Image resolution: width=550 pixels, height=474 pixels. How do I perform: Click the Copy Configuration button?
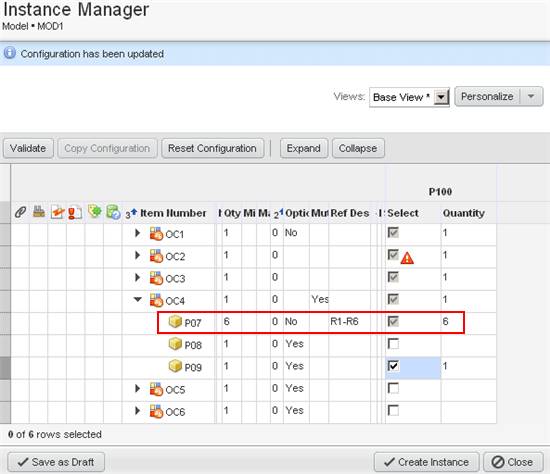(x=107, y=148)
